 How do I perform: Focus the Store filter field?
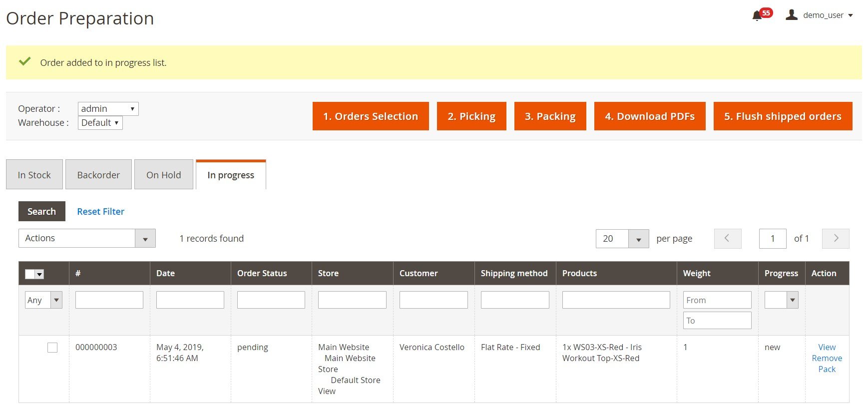point(352,300)
